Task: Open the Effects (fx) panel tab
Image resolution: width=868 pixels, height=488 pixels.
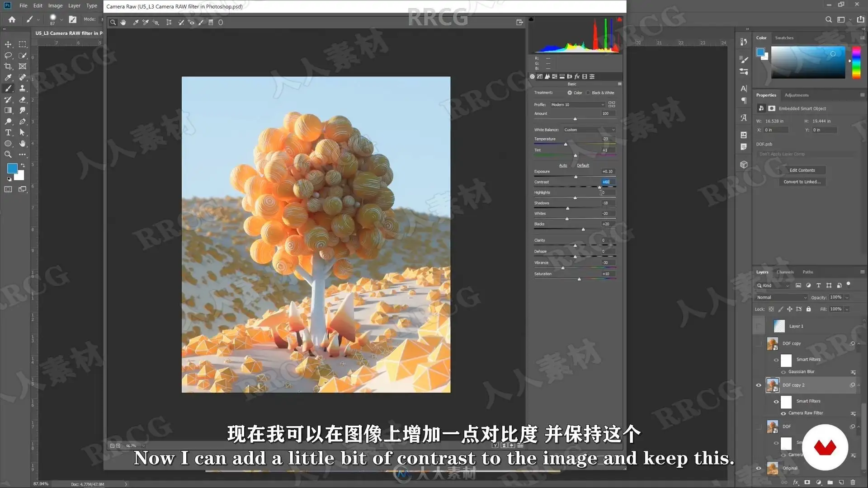Action: coord(577,76)
